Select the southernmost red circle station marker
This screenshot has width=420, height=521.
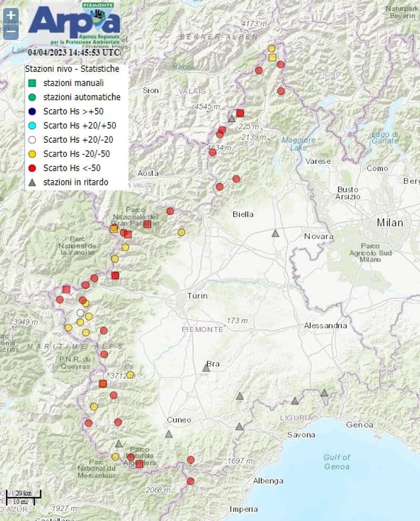pyautogui.click(x=191, y=481)
